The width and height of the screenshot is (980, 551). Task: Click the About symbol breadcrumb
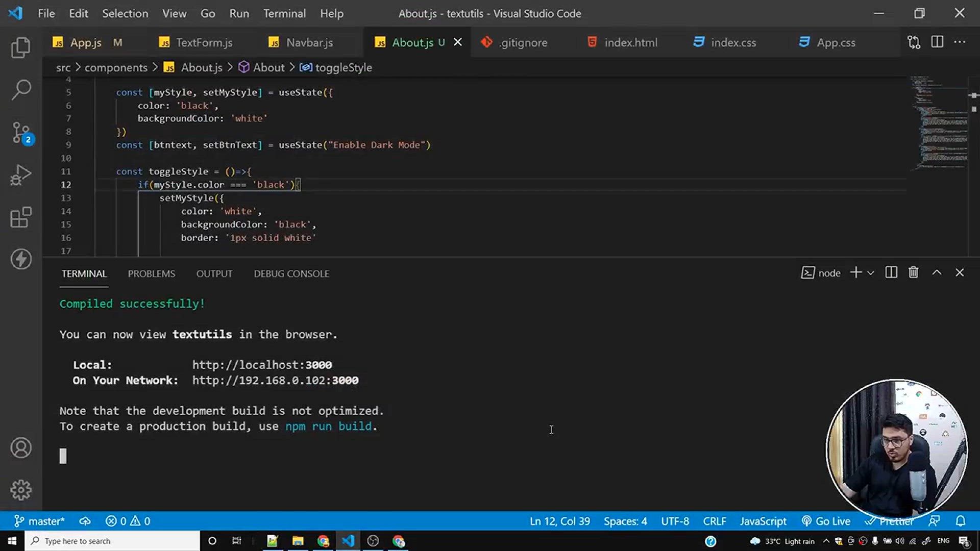[261, 67]
